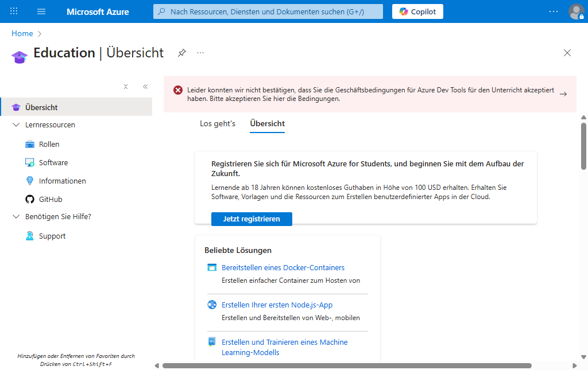Collapse the Lernressourcen section

pyautogui.click(x=16, y=124)
